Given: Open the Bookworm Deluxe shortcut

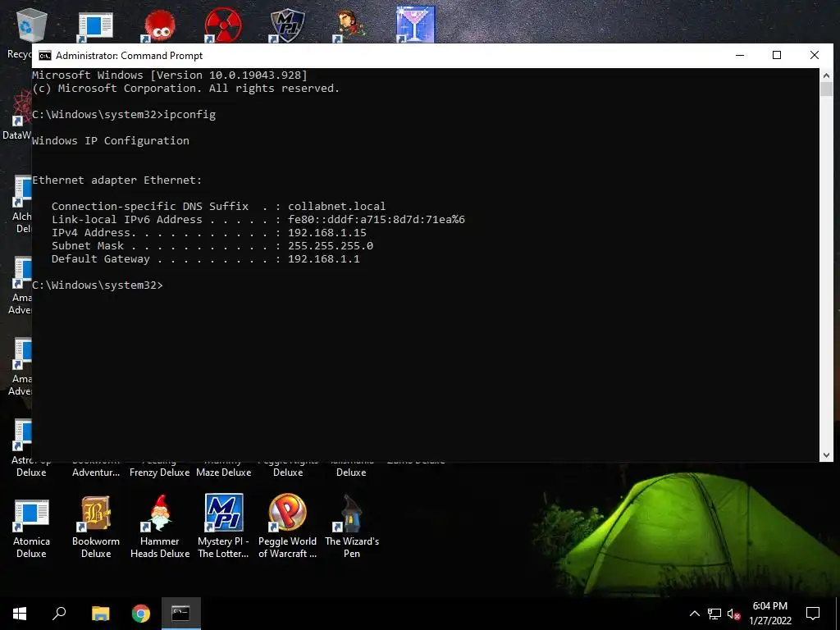Looking at the screenshot, I should coord(96,528).
